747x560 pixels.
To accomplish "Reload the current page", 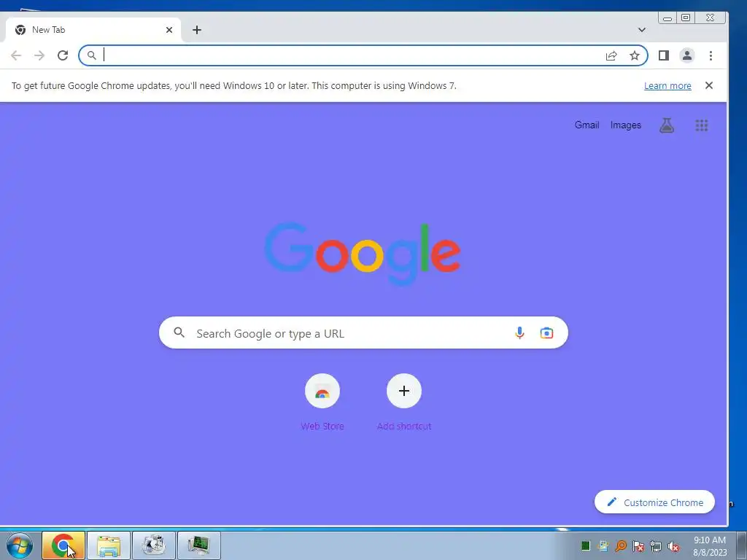I will (x=63, y=55).
